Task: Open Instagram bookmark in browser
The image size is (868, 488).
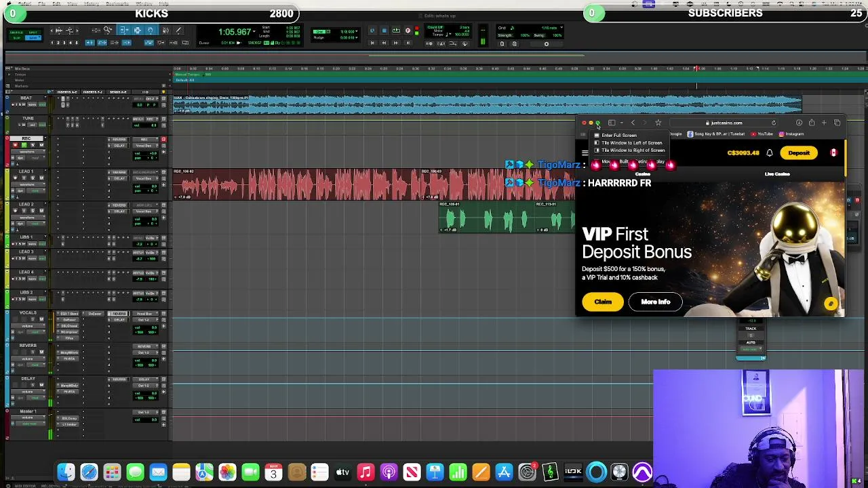Action: pos(791,134)
